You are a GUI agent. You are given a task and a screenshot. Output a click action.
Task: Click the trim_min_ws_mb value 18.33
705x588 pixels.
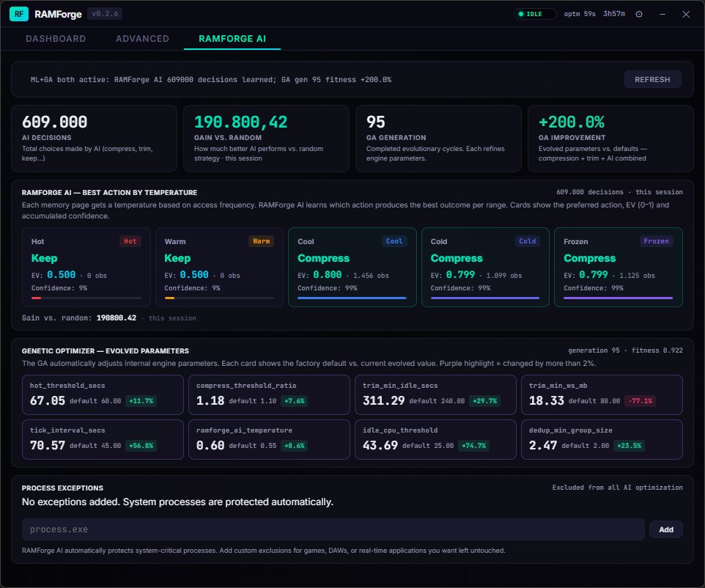coord(546,400)
